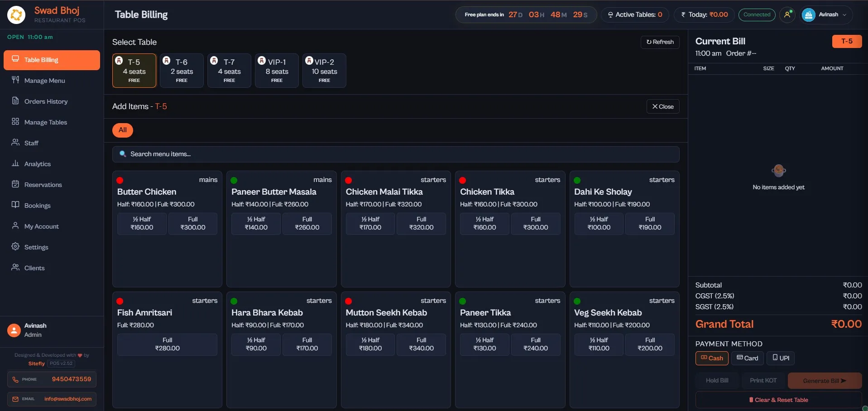
Task: Click the Swad Bhoj logo icon
Action: [x=16, y=15]
